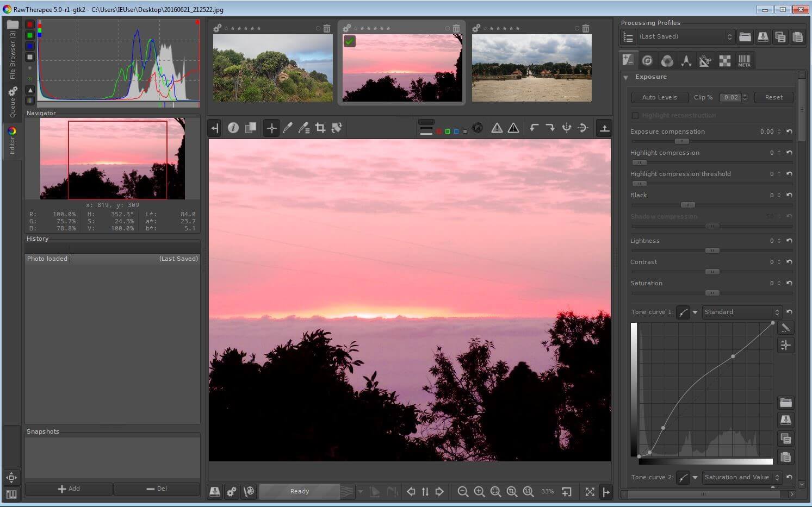Click the Auto Levels button
This screenshot has width=812, height=507.
pos(659,97)
